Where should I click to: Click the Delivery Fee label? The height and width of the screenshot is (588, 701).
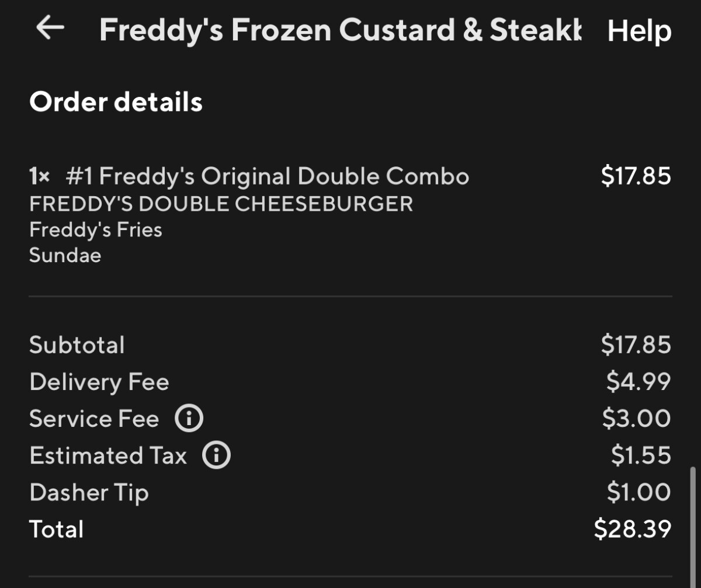click(x=99, y=382)
